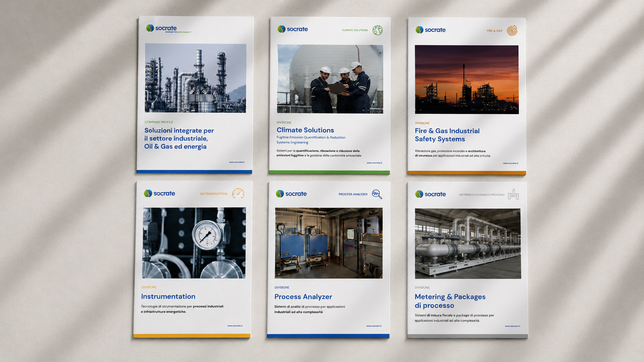
Task: Open www.socrate.it link on the Instrumentation brochure
Action: (x=235, y=325)
